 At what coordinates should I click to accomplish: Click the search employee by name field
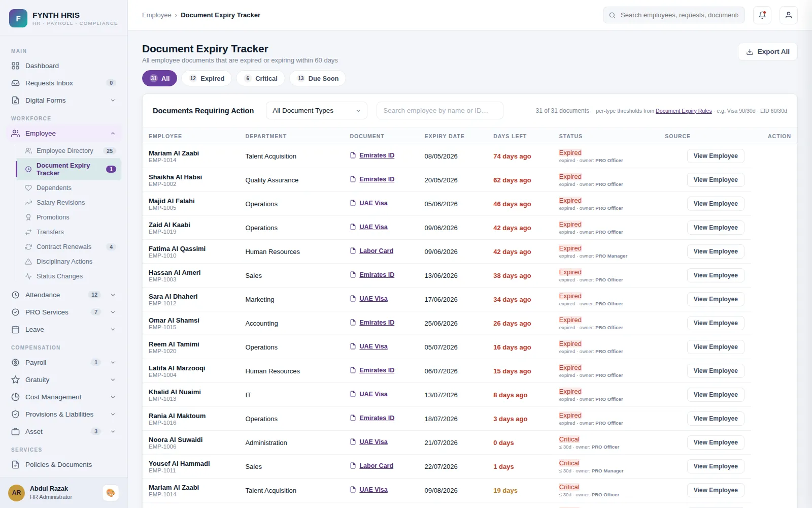[440, 111]
